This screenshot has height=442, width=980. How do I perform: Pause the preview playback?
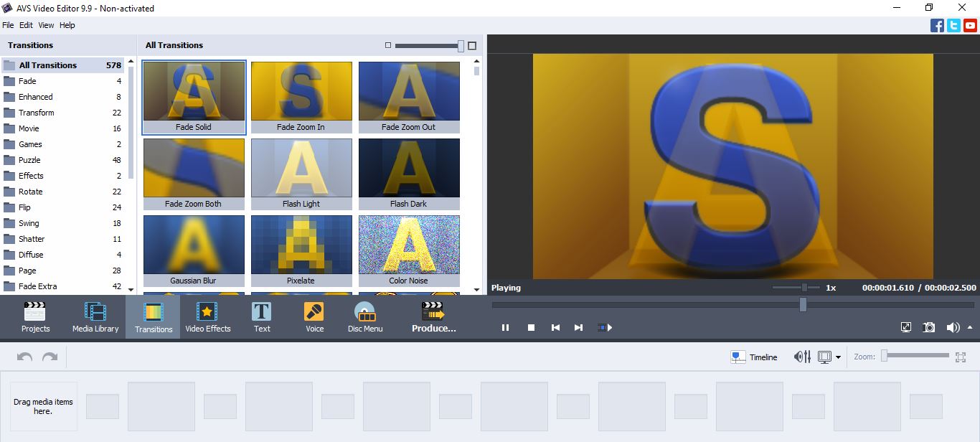click(x=505, y=327)
